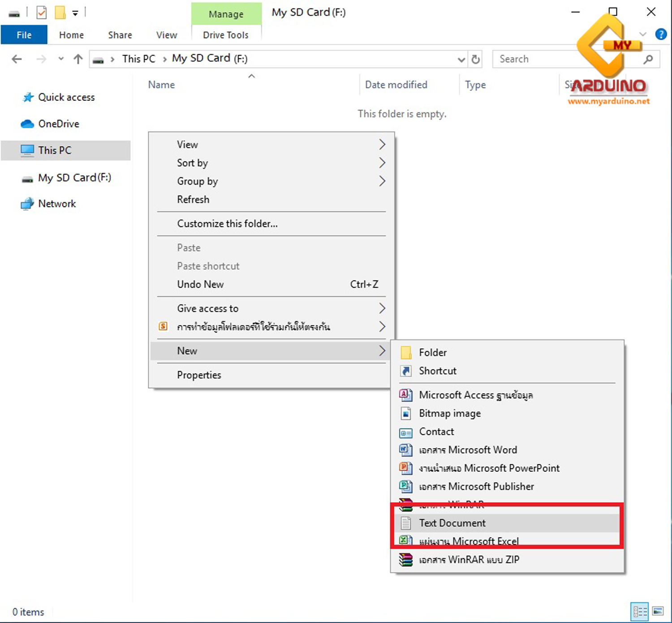
Task: Sort by the Date modified column header
Action: [x=396, y=85]
